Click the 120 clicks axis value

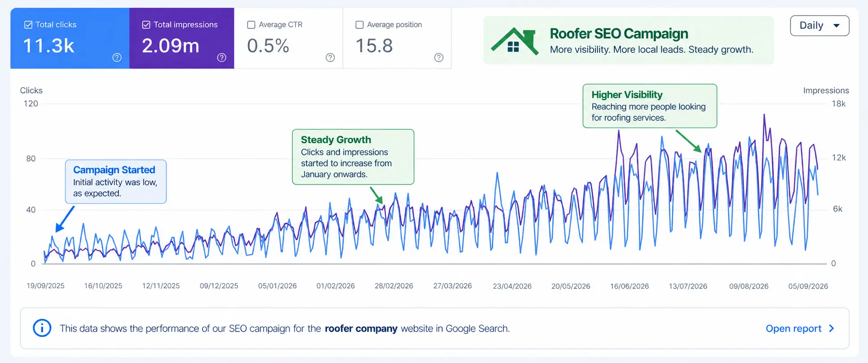coord(31,104)
